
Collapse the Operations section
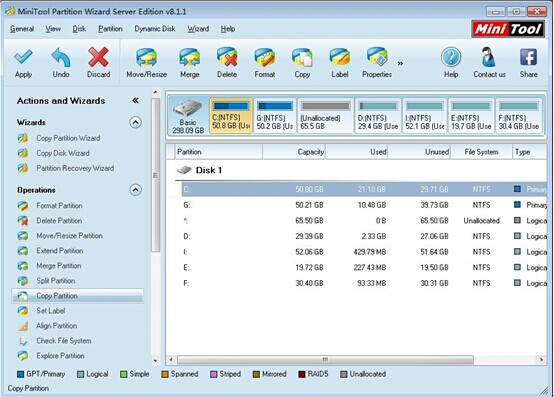point(135,190)
